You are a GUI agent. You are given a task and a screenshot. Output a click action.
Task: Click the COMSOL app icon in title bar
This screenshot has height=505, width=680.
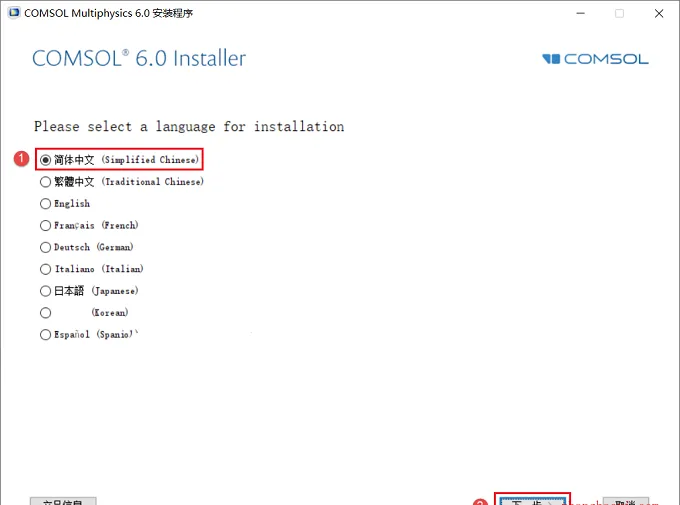(x=14, y=13)
